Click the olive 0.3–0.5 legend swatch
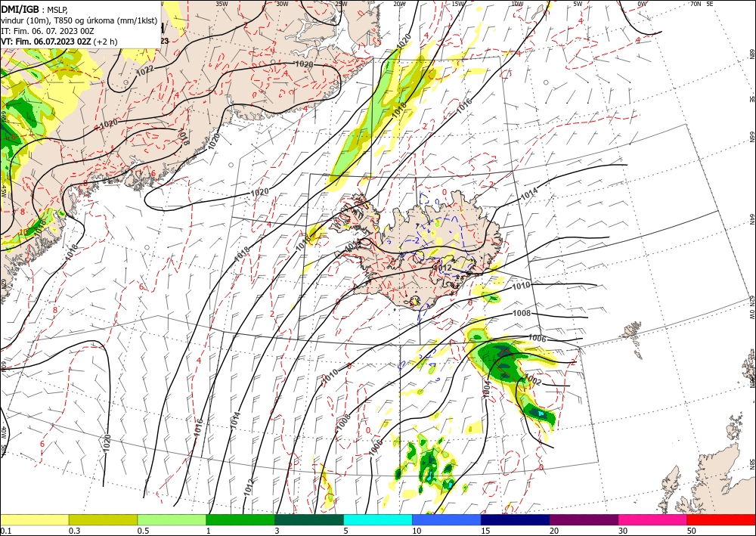Screen dimensions: 756x536 tap(103, 519)
